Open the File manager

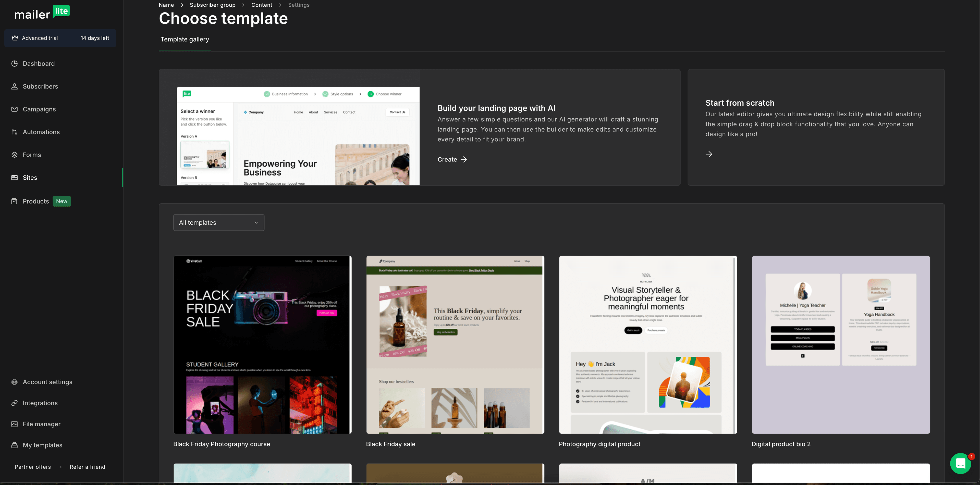point(41,424)
